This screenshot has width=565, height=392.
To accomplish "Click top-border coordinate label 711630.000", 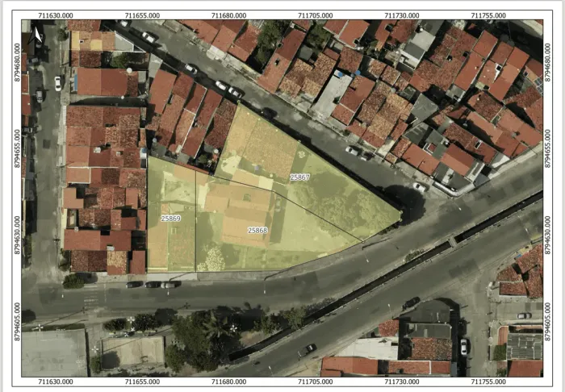I will pyautogui.click(x=56, y=15).
